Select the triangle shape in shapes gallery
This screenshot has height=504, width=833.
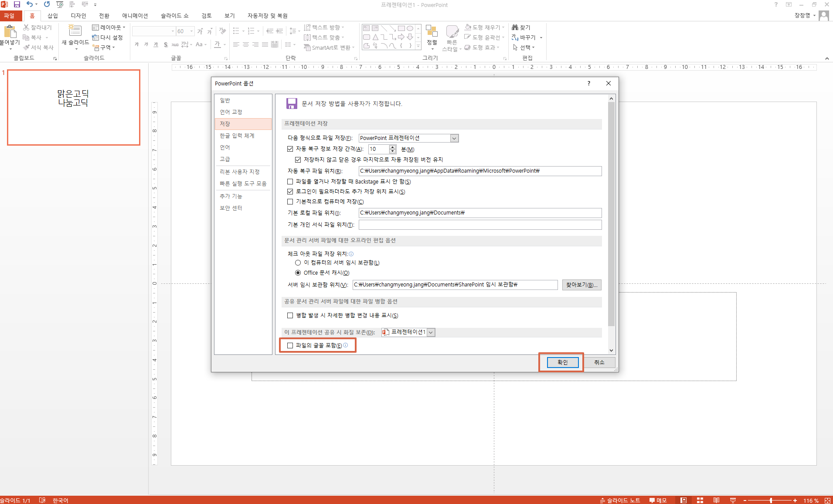click(x=375, y=37)
